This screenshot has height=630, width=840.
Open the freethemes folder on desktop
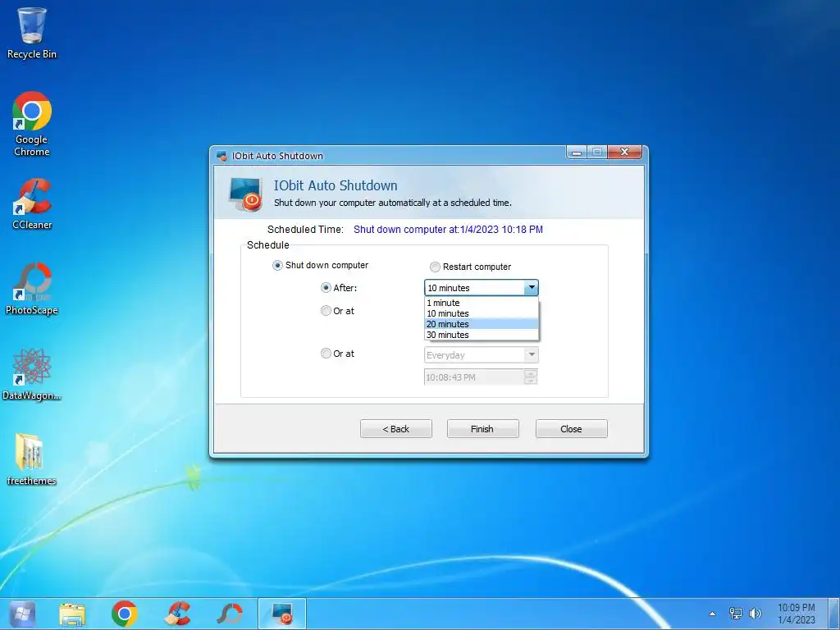point(31,459)
